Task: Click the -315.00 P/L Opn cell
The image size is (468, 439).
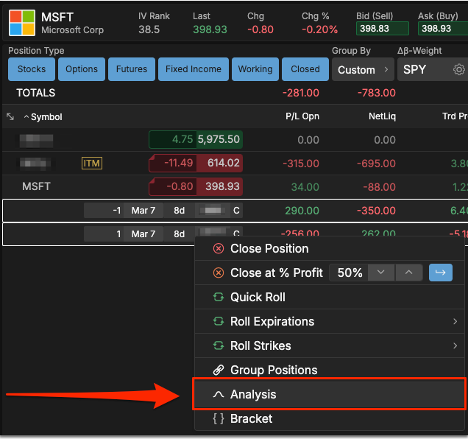Action: pos(301,164)
